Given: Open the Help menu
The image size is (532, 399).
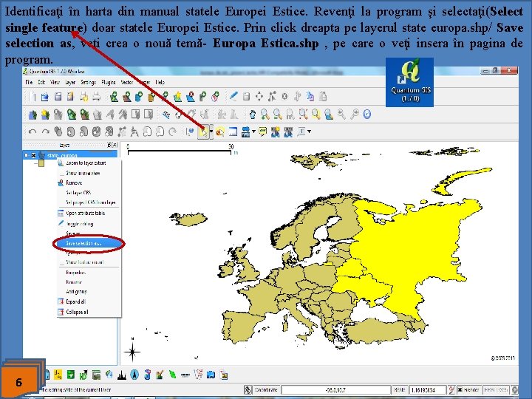Looking at the screenshot, I should (160, 82).
